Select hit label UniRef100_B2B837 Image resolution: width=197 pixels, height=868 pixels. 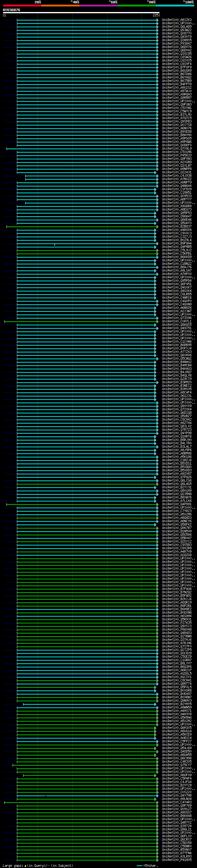(x=177, y=226)
